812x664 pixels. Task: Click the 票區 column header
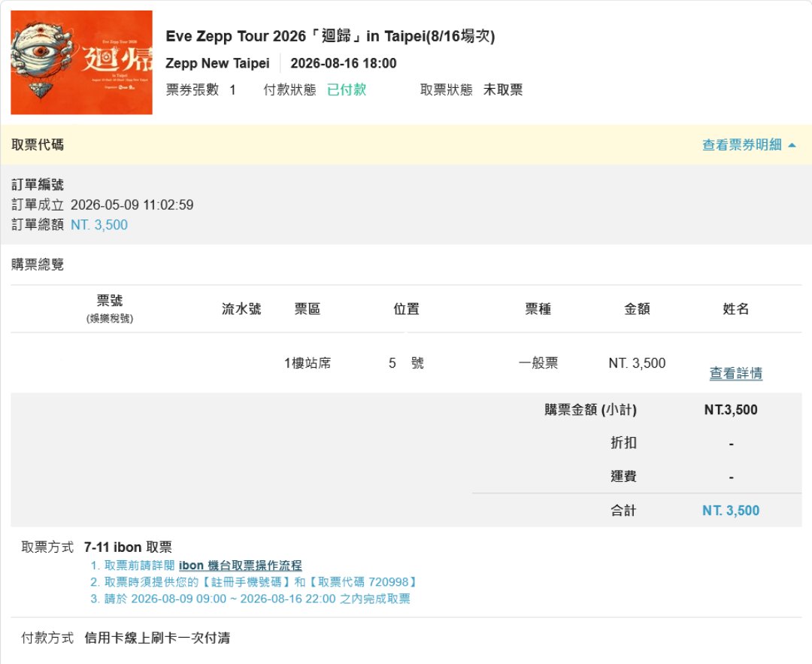point(307,309)
